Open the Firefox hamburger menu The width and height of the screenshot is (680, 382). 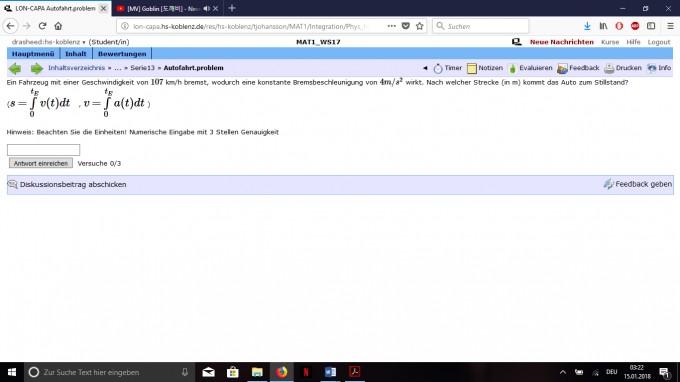pyautogui.click(x=670, y=26)
